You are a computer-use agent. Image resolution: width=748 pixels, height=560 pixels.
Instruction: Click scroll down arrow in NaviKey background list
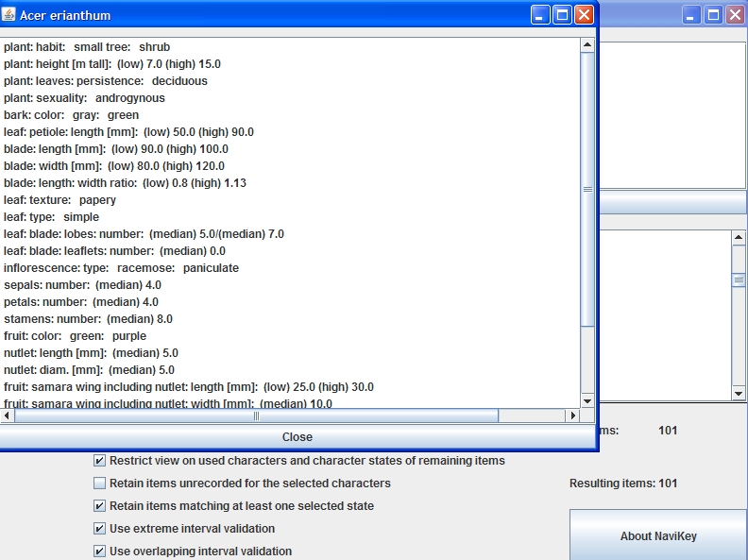click(x=739, y=394)
